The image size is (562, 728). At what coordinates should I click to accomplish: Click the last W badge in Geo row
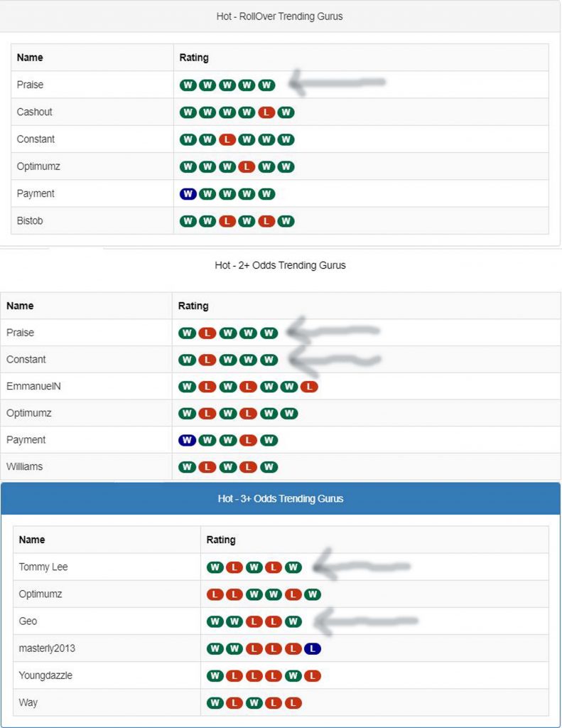[293, 621]
